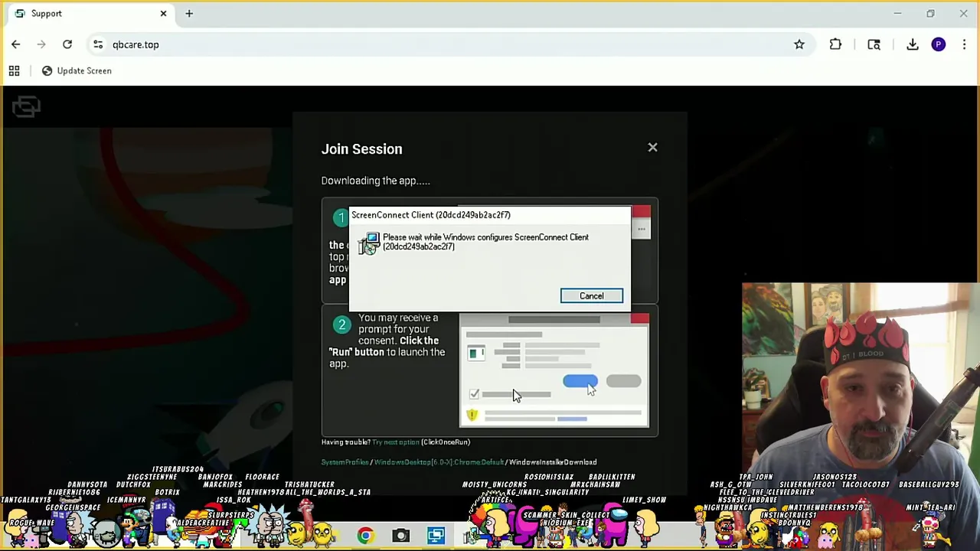
Task: Open the apps grid in bookmarks bar
Action: [14, 70]
